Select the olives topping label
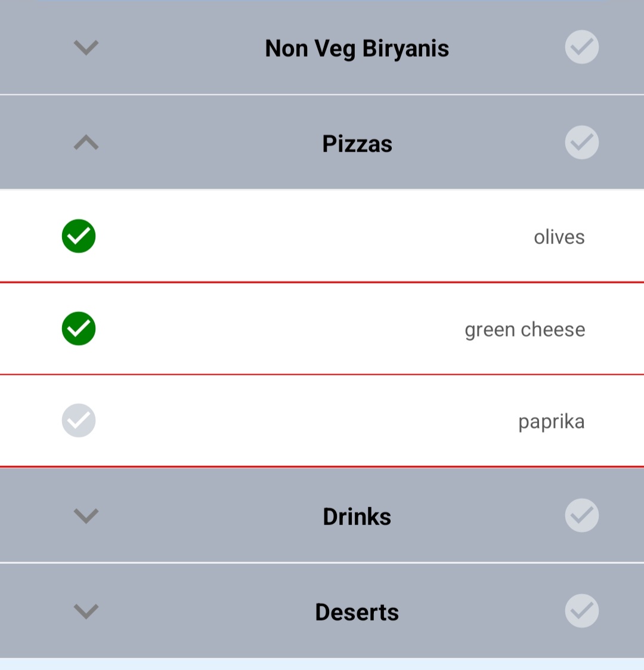 (559, 237)
